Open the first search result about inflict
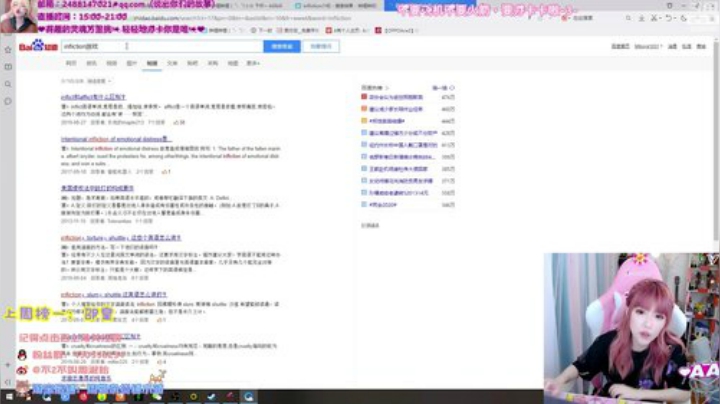This screenshot has height=404, width=720. click(x=93, y=97)
